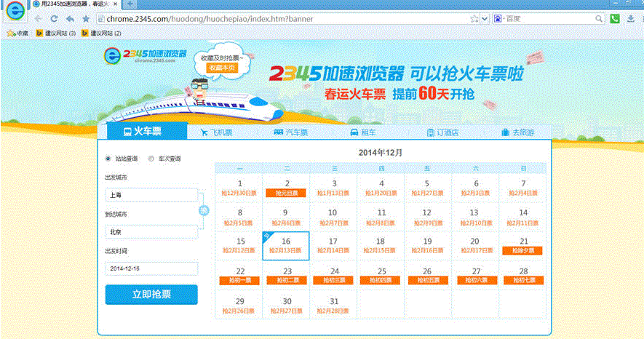Screen dimensions: 644x339
Task: Click the date field 2014-12-16
Action: [x=151, y=268]
